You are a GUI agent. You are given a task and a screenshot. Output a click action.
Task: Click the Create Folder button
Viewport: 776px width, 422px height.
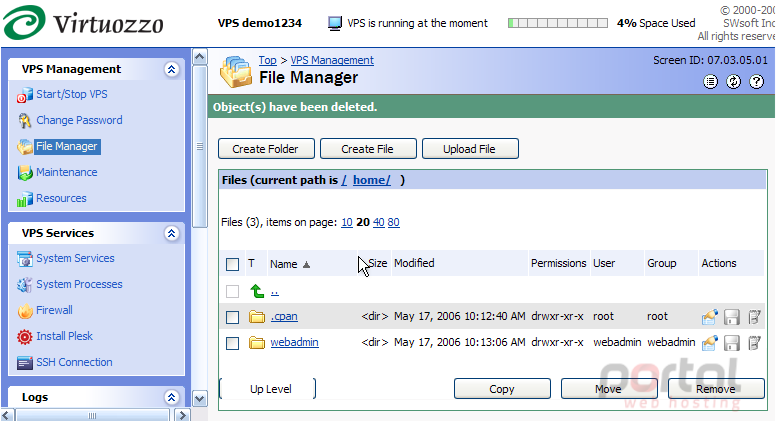pos(266,149)
